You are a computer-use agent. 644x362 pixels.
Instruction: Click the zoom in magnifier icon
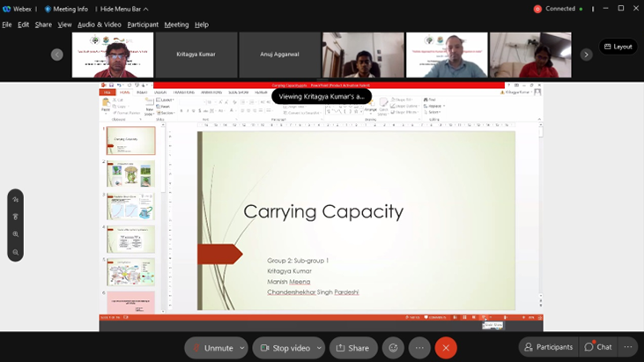point(15,234)
